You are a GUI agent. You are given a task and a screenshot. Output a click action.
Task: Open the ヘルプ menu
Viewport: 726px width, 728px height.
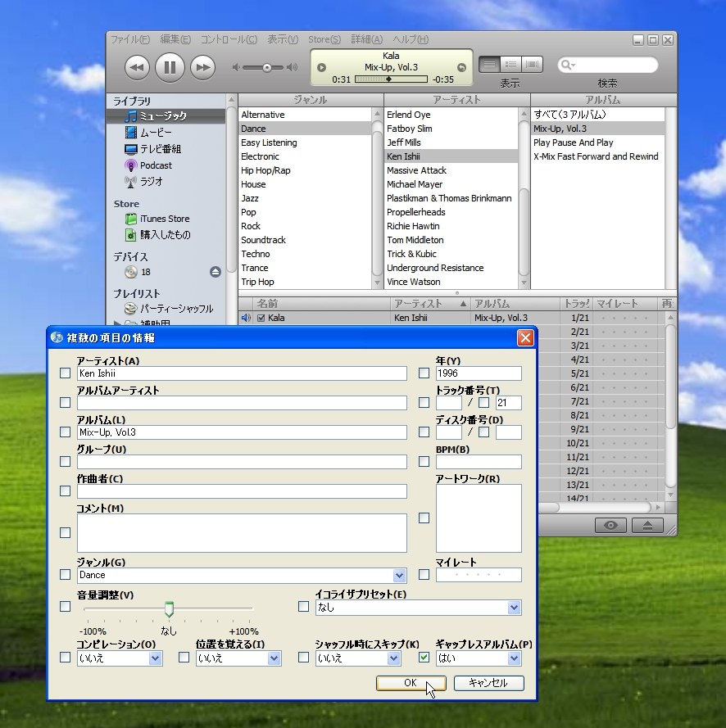[411, 39]
